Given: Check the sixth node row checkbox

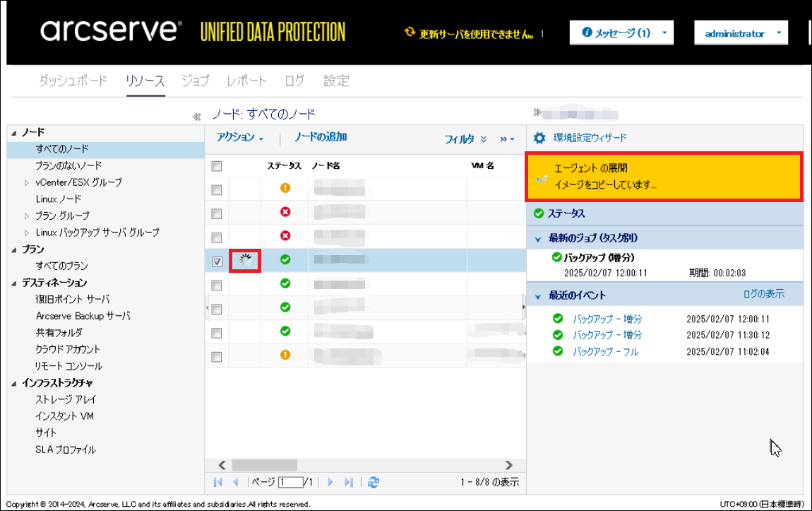Looking at the screenshot, I should [x=217, y=310].
